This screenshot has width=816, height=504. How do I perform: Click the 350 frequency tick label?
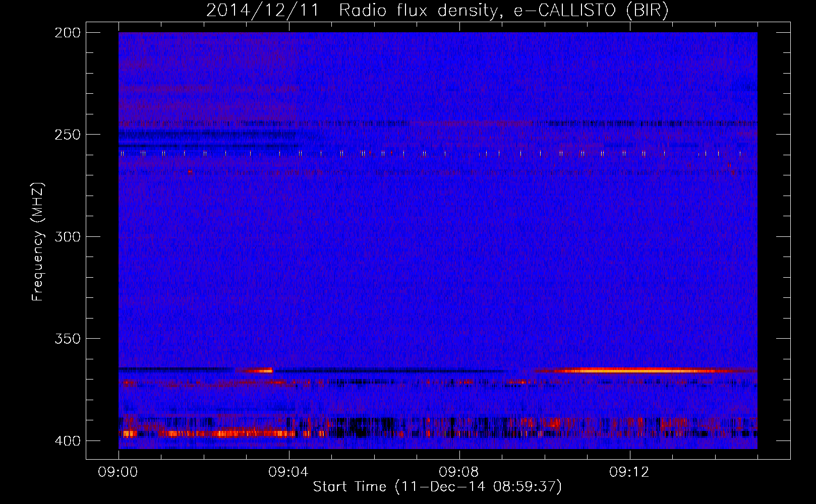click(x=67, y=338)
